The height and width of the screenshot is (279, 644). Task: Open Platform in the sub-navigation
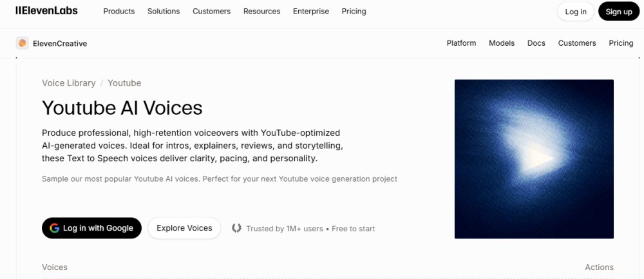(461, 43)
